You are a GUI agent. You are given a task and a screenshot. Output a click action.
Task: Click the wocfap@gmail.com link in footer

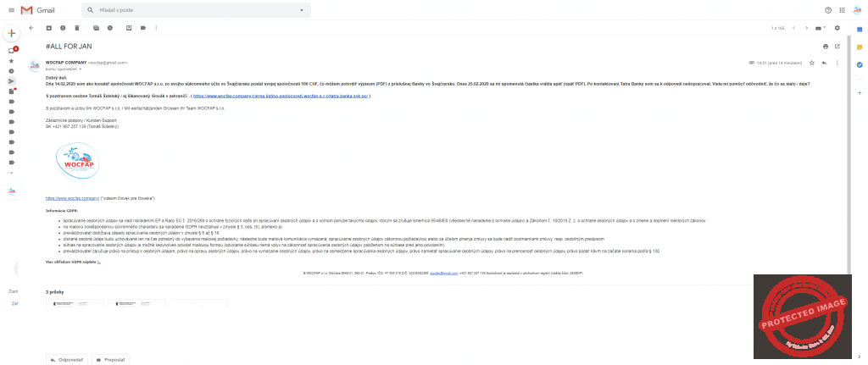point(443,274)
